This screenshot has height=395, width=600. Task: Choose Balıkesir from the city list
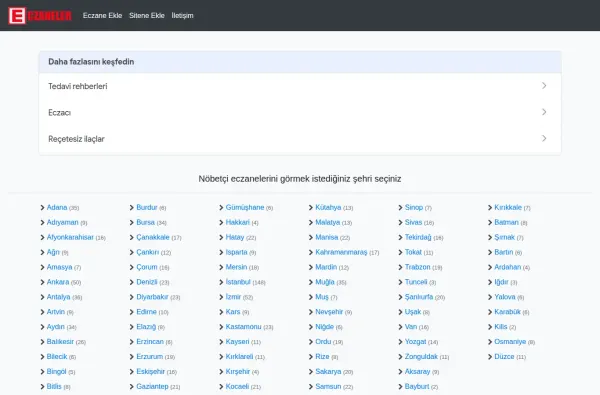60,342
